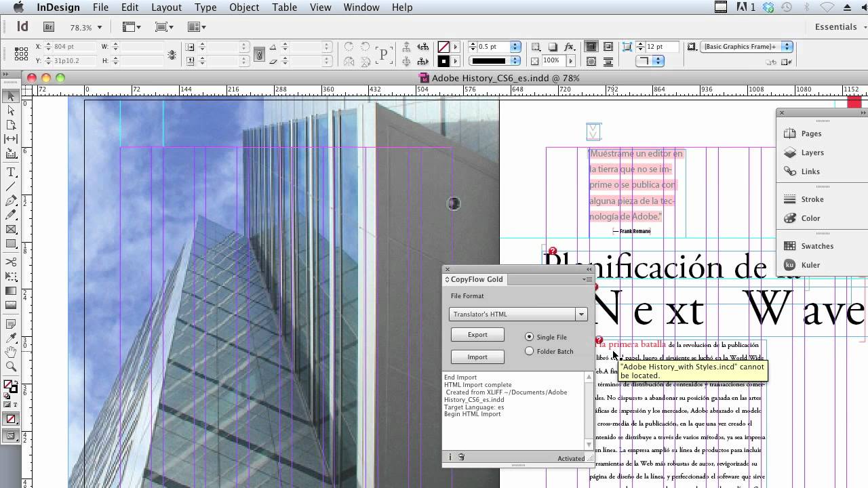The image size is (868, 488).
Task: Click the trash icon in CopyFlow Gold
Action: click(461, 457)
